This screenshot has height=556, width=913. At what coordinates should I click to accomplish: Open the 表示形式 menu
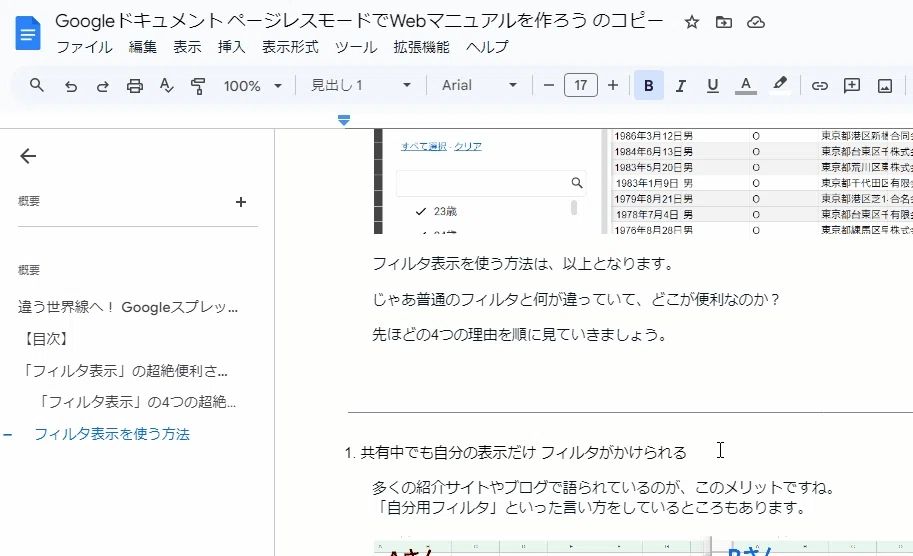[291, 47]
